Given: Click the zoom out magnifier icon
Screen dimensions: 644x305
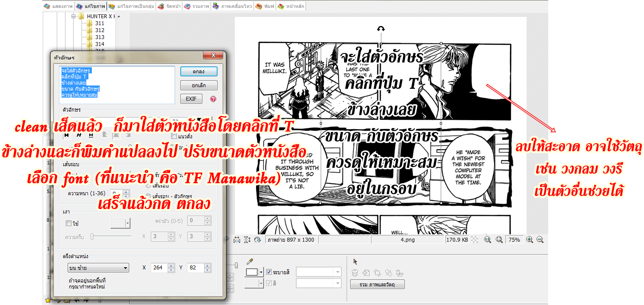Looking at the screenshot, I should click(540, 239).
